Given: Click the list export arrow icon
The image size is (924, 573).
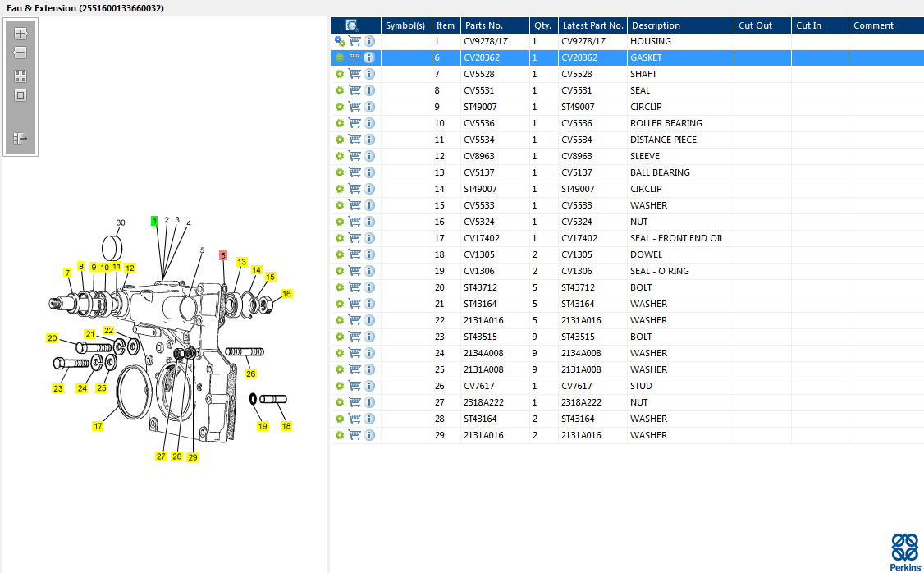Looking at the screenshot, I should [x=21, y=139].
